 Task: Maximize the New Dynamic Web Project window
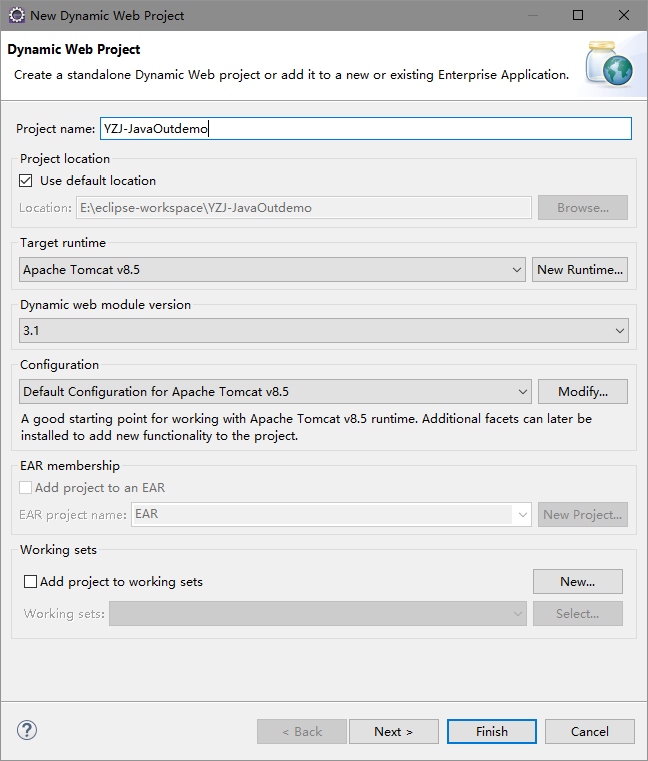tap(578, 15)
